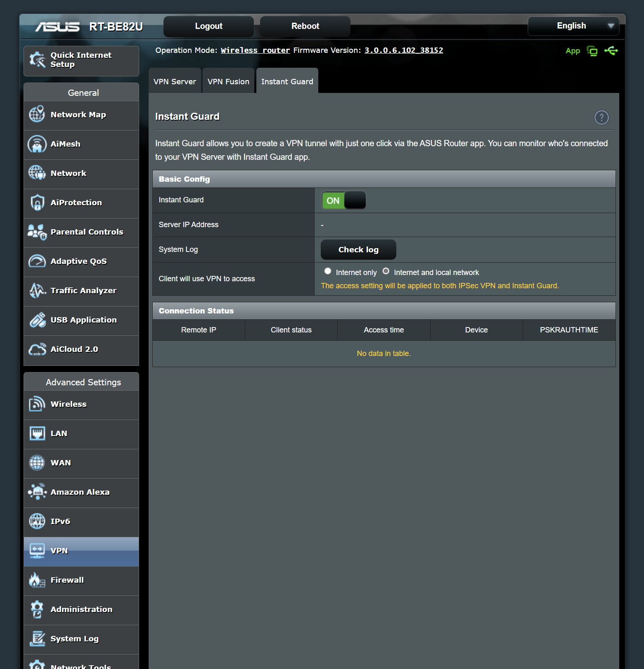The width and height of the screenshot is (644, 669).
Task: Click the network status monitor icon
Action: pyautogui.click(x=592, y=51)
